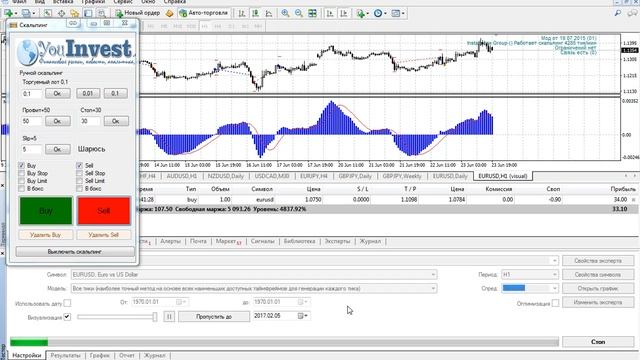
Task: Zoom in on the chart
Action: pyautogui.click(x=285, y=13)
